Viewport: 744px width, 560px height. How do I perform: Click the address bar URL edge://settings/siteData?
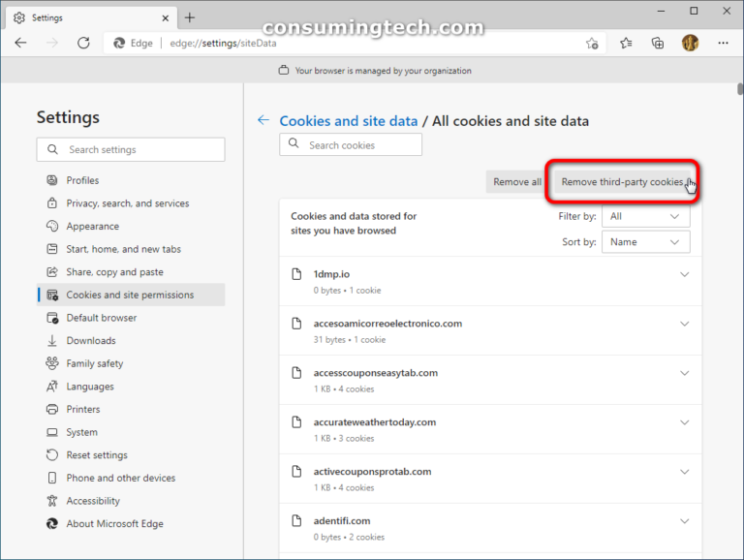coord(223,44)
